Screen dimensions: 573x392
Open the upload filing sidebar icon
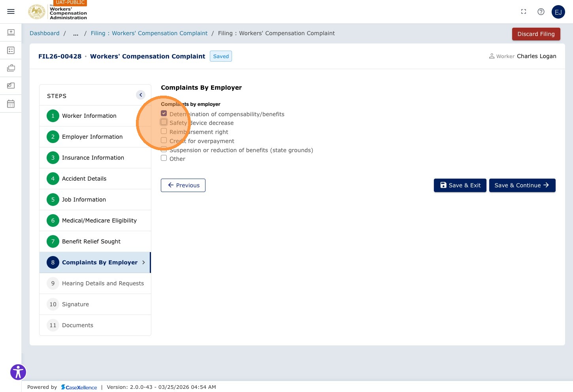click(x=11, y=32)
